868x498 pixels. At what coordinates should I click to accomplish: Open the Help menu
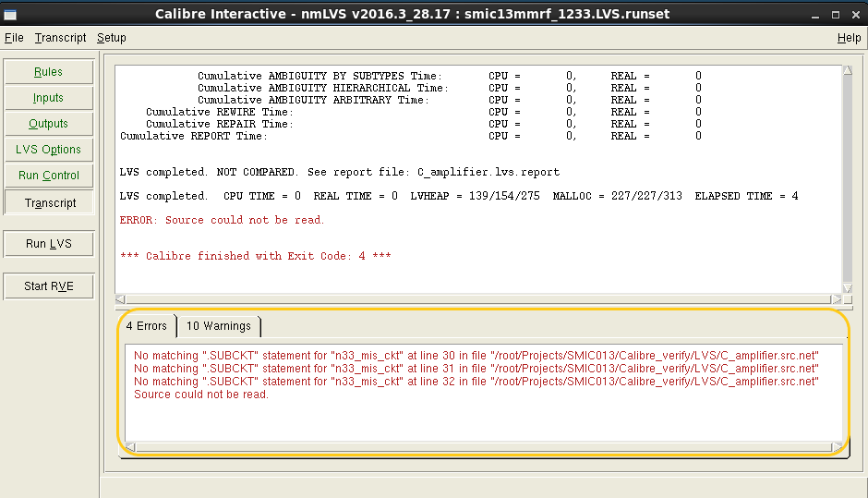click(849, 38)
